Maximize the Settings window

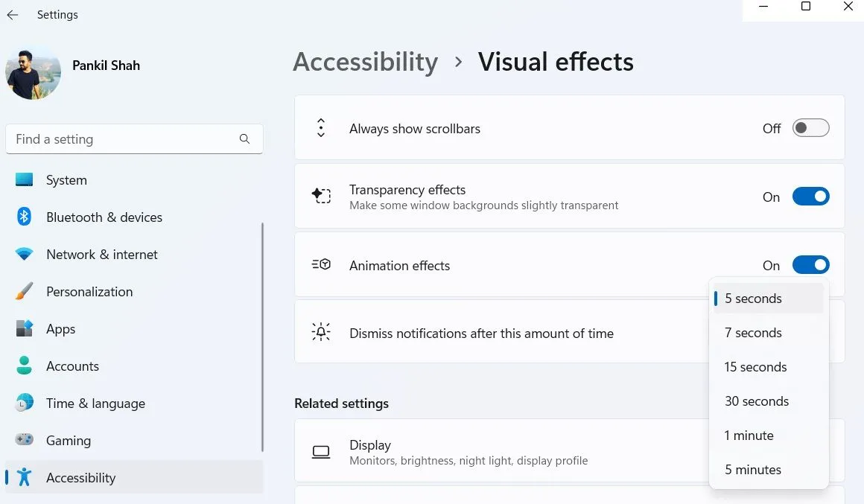(806, 7)
